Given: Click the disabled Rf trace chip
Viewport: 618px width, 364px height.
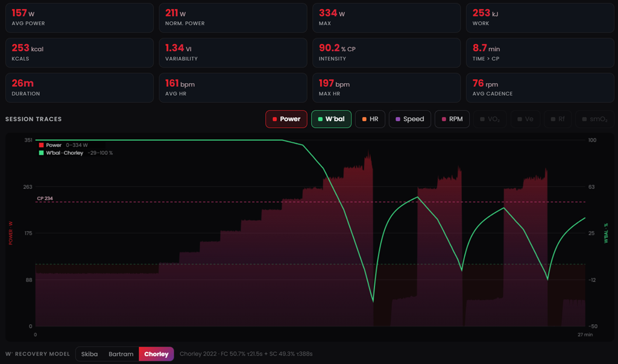Looking at the screenshot, I should 558,119.
